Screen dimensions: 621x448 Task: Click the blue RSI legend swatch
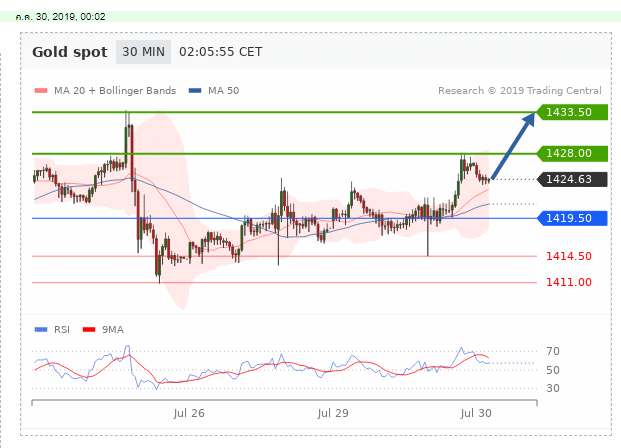[41, 330]
